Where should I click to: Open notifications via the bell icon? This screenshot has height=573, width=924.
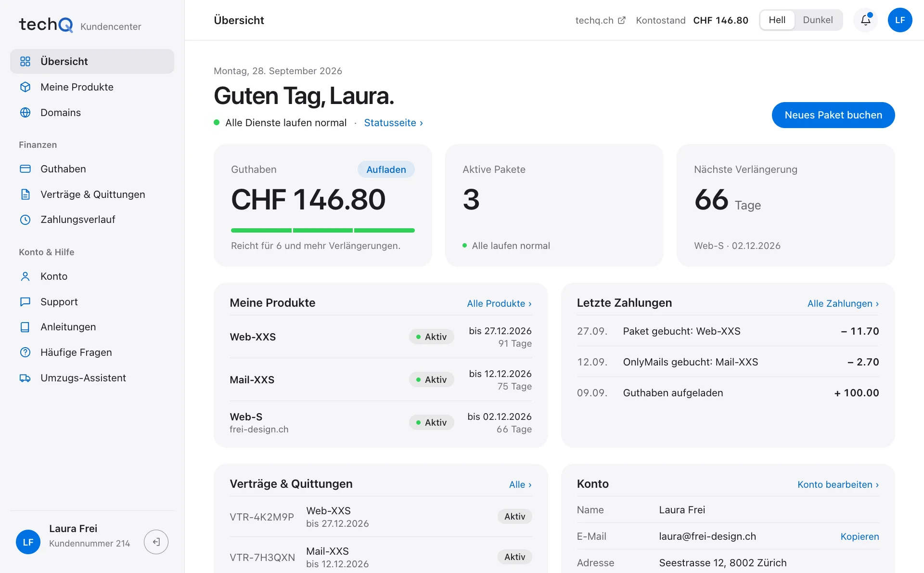865,20
